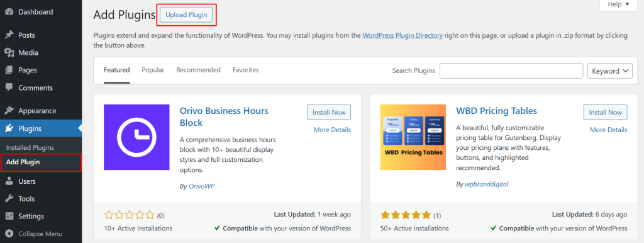Click the Add Plugins page heading
The width and height of the screenshot is (644, 243).
click(125, 15)
